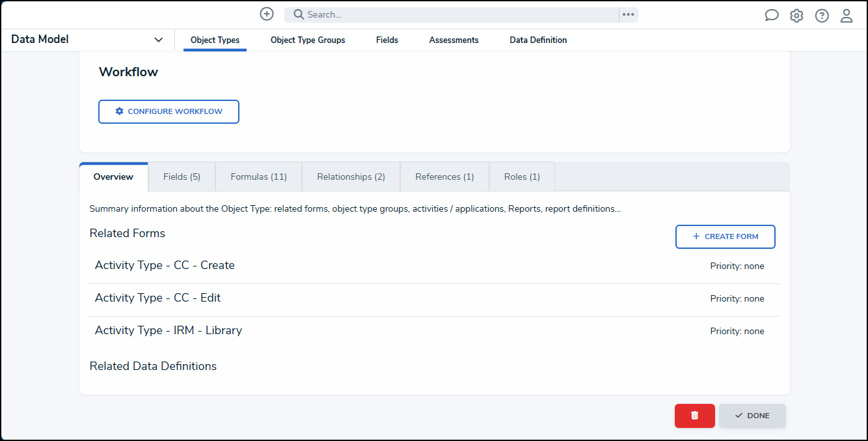
Task: Open the Assessments navigation tab
Action: pyautogui.click(x=454, y=40)
